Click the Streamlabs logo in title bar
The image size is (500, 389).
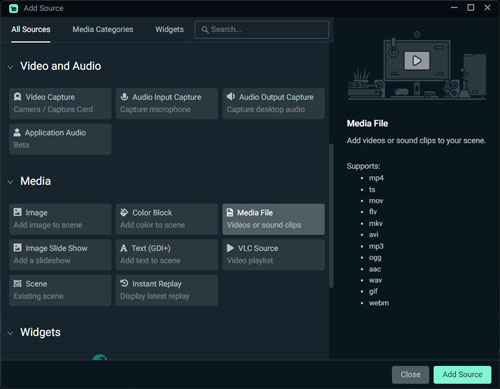(x=14, y=8)
